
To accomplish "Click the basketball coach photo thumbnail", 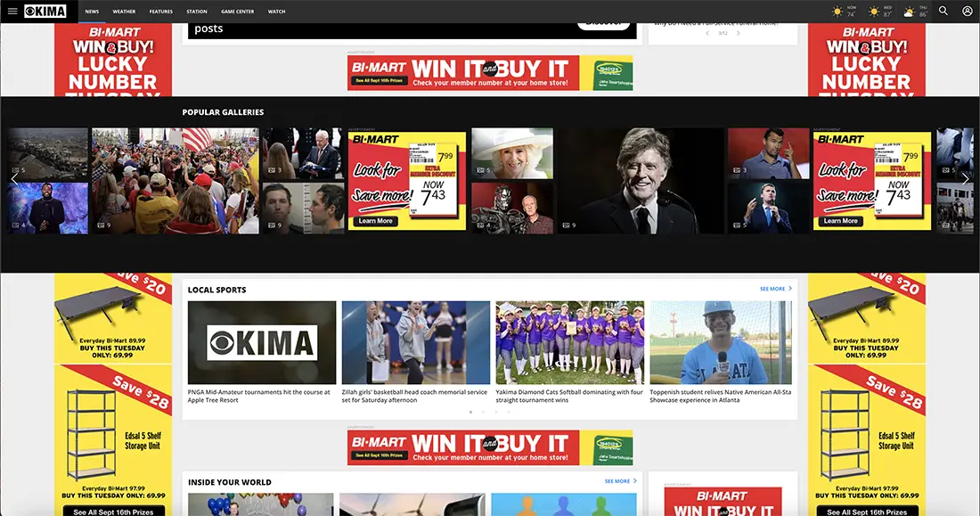I will point(416,343).
